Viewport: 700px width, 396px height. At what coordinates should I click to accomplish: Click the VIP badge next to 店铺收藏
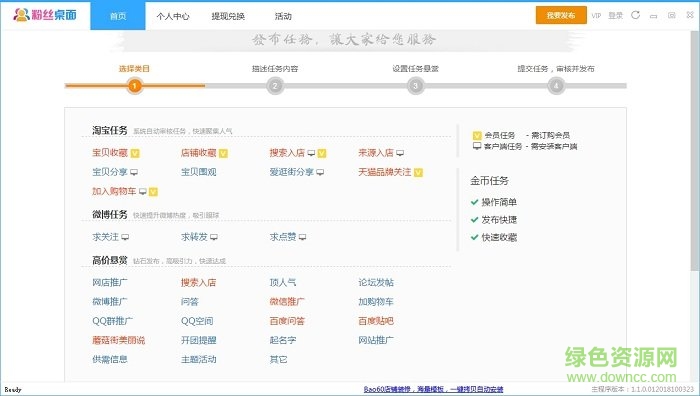223,153
